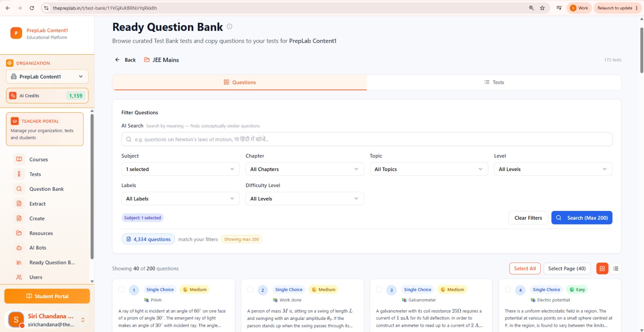Click the Work done tag on question 2

pos(287,300)
